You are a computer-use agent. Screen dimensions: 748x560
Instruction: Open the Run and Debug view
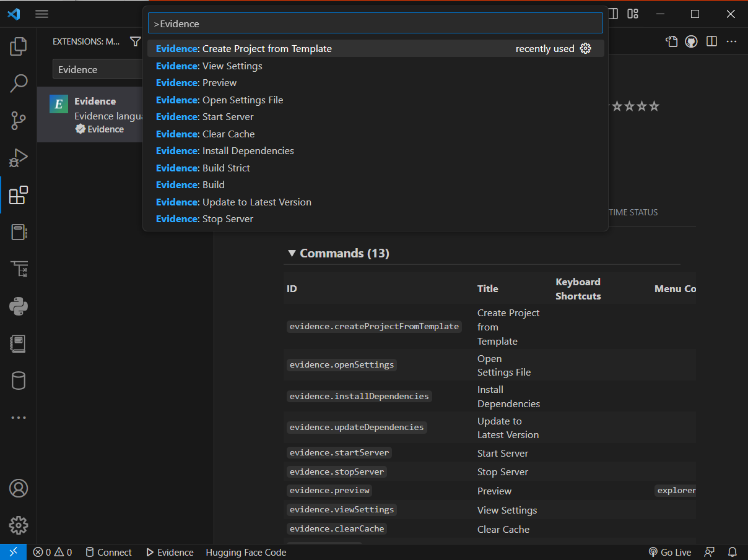click(x=19, y=158)
